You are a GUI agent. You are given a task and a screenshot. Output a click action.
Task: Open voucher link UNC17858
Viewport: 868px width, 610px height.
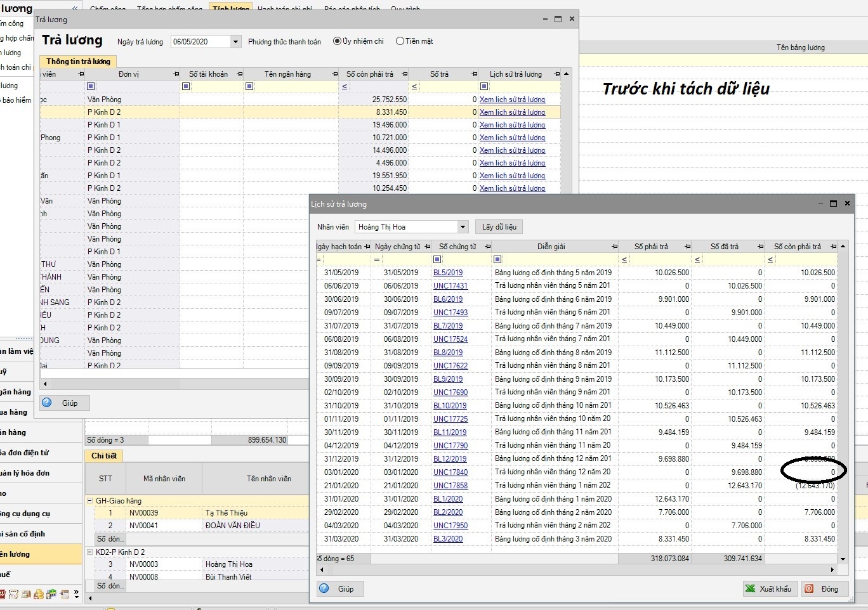(450, 486)
